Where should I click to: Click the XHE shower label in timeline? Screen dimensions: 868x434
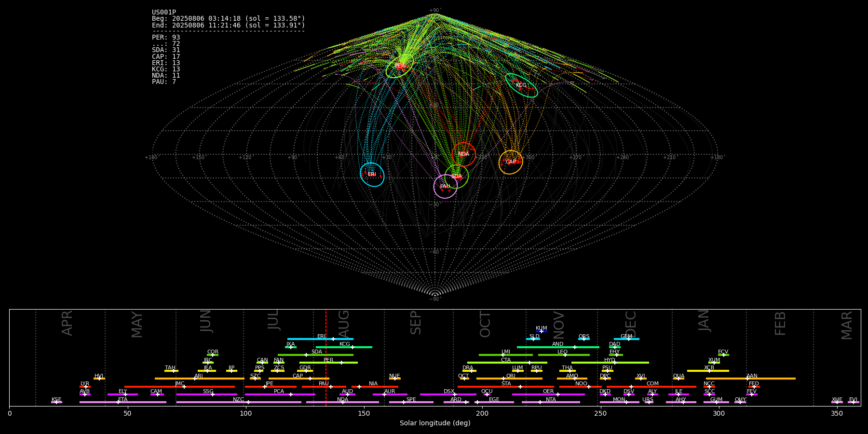(837, 399)
